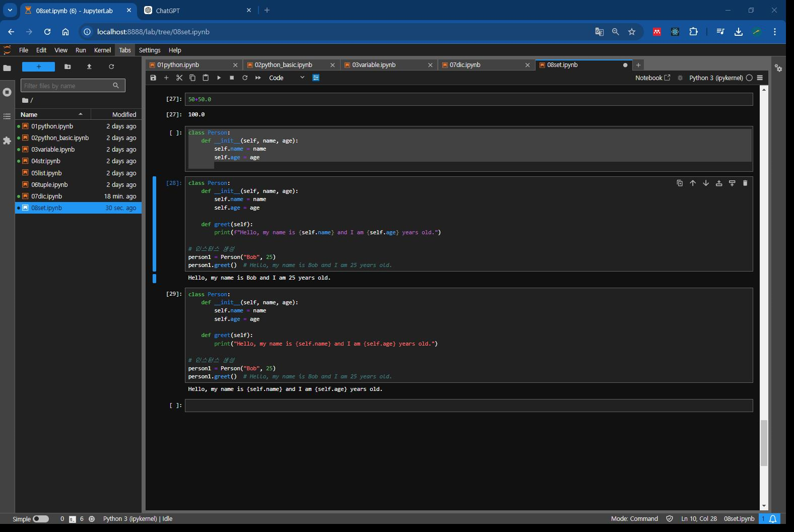The height and width of the screenshot is (532, 794).
Task: Open the Kernel menu
Action: 102,50
